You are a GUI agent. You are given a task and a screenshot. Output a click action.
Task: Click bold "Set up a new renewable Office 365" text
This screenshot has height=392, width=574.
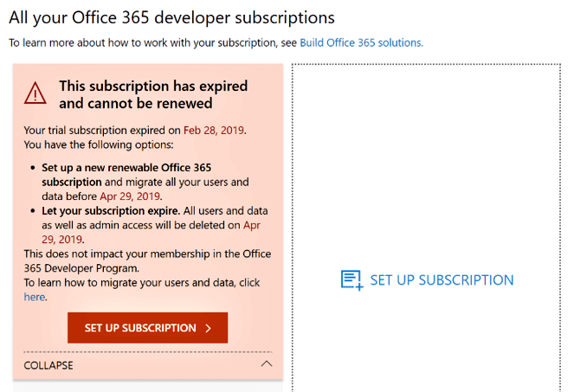tap(126, 168)
